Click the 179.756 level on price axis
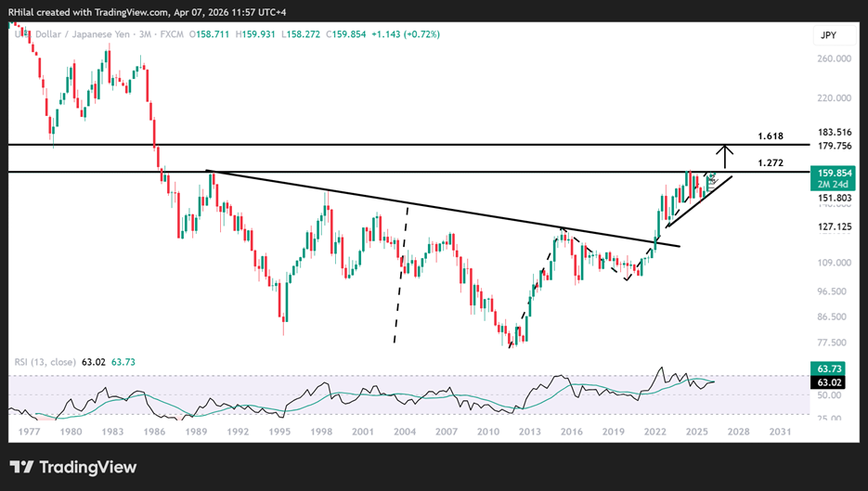 830,146
